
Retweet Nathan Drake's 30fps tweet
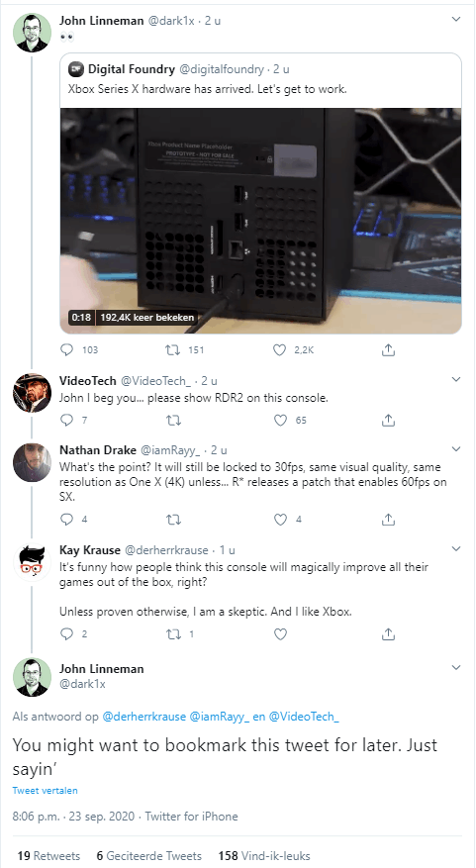173,520
